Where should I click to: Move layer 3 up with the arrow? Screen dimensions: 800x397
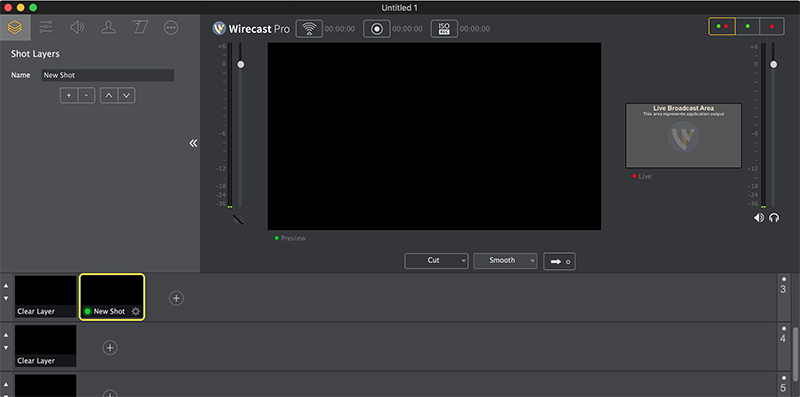pos(6,286)
